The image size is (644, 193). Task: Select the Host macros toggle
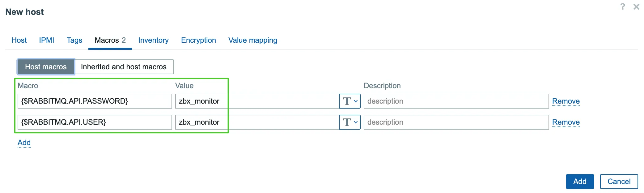click(x=46, y=67)
